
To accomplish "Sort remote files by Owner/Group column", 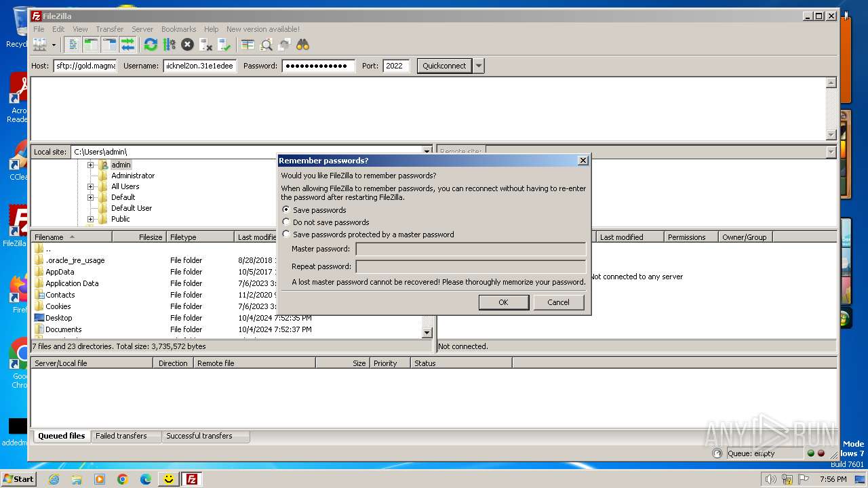I will click(745, 237).
